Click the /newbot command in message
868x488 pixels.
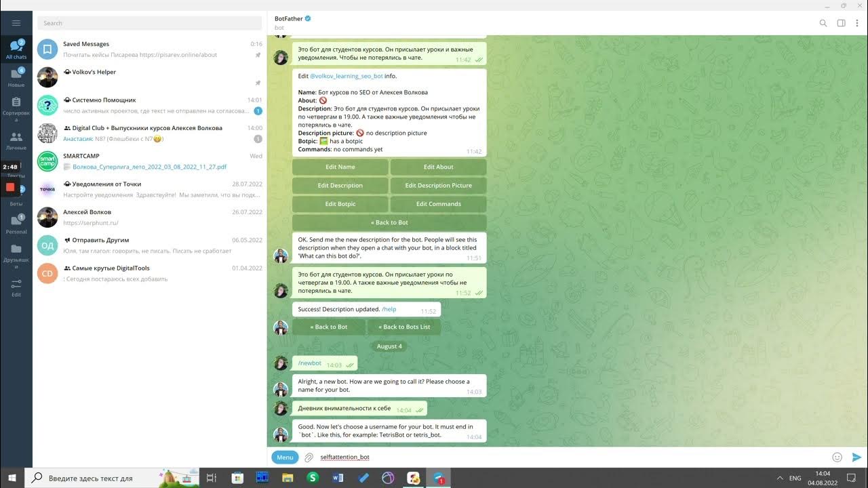(x=310, y=363)
